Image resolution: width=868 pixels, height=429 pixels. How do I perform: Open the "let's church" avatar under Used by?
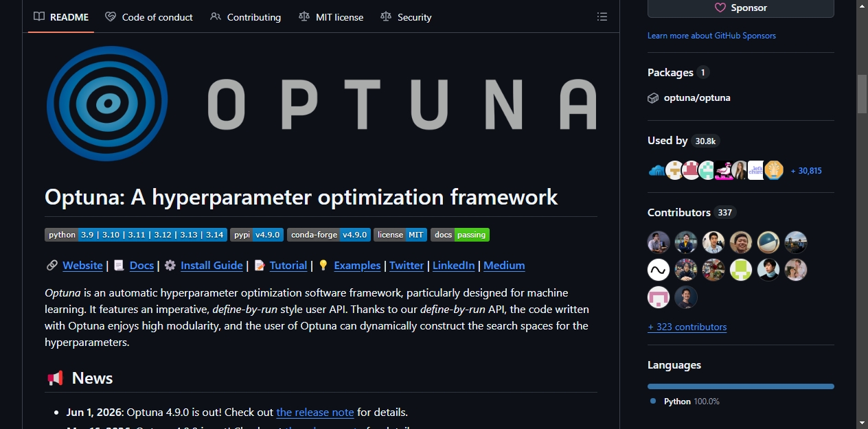756,170
